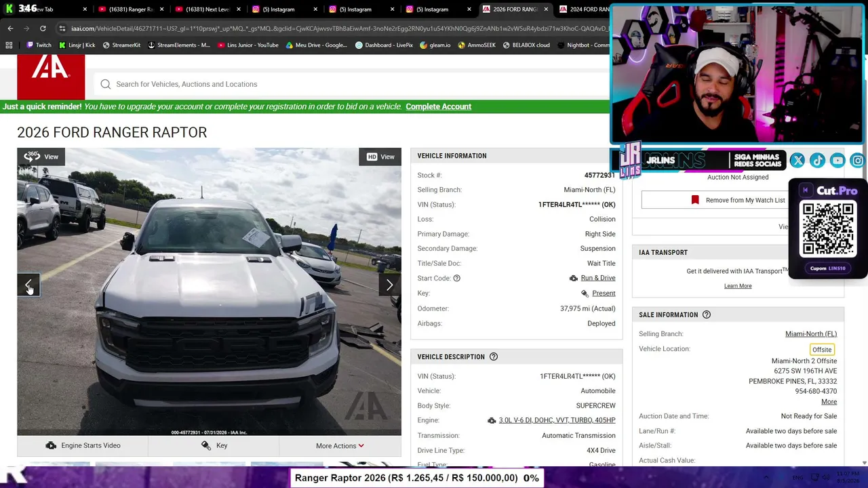Click the Start Code help icon
The width and height of the screenshot is (868, 488).
(x=456, y=278)
